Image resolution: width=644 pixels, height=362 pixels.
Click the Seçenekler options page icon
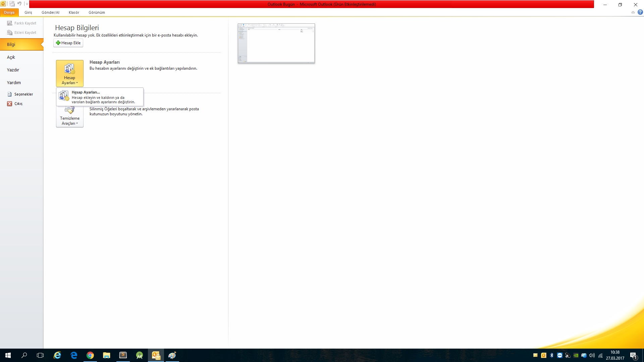tap(10, 94)
